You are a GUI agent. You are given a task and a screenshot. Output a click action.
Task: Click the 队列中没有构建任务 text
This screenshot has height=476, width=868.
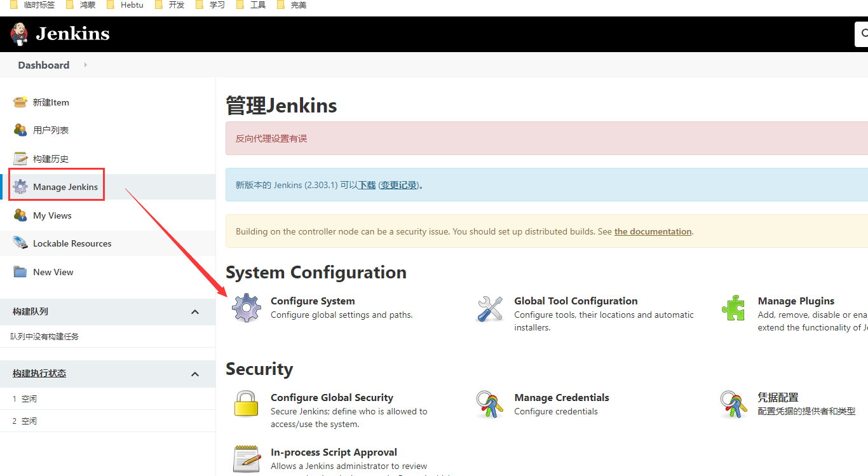(x=44, y=337)
